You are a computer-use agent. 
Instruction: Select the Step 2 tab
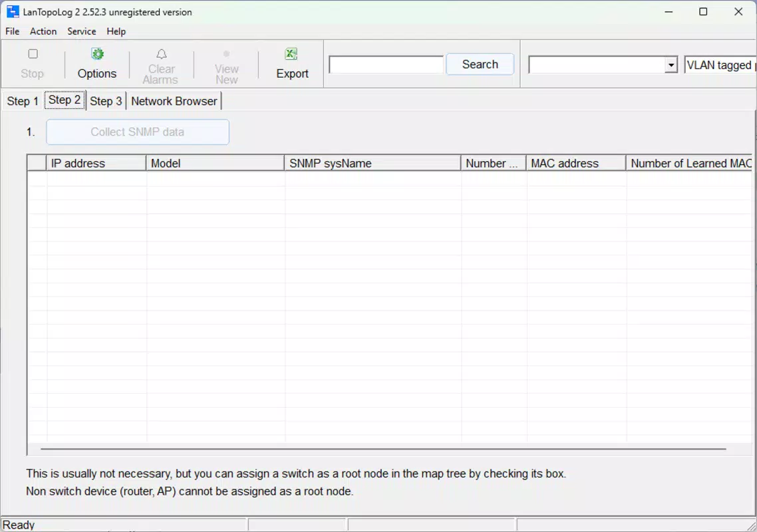(x=65, y=100)
